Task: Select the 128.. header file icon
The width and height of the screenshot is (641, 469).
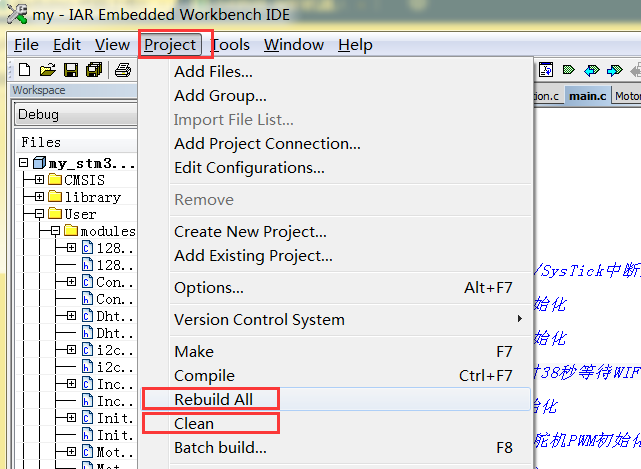Action: tap(87, 265)
